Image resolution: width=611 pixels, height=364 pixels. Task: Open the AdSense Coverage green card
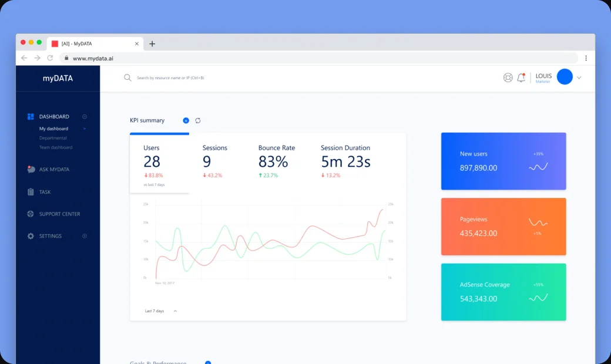tap(503, 292)
